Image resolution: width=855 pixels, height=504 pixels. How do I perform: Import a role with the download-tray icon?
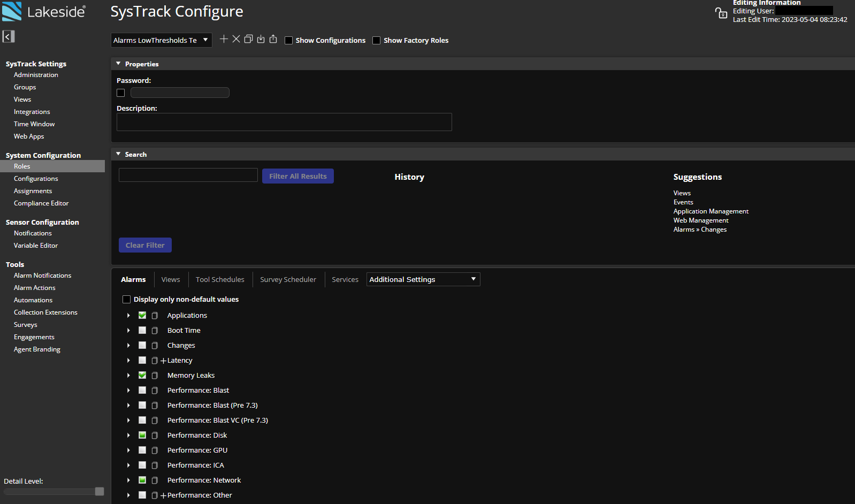(261, 39)
